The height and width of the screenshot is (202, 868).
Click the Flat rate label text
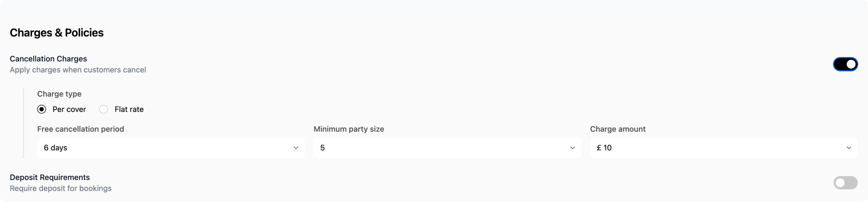pos(129,109)
